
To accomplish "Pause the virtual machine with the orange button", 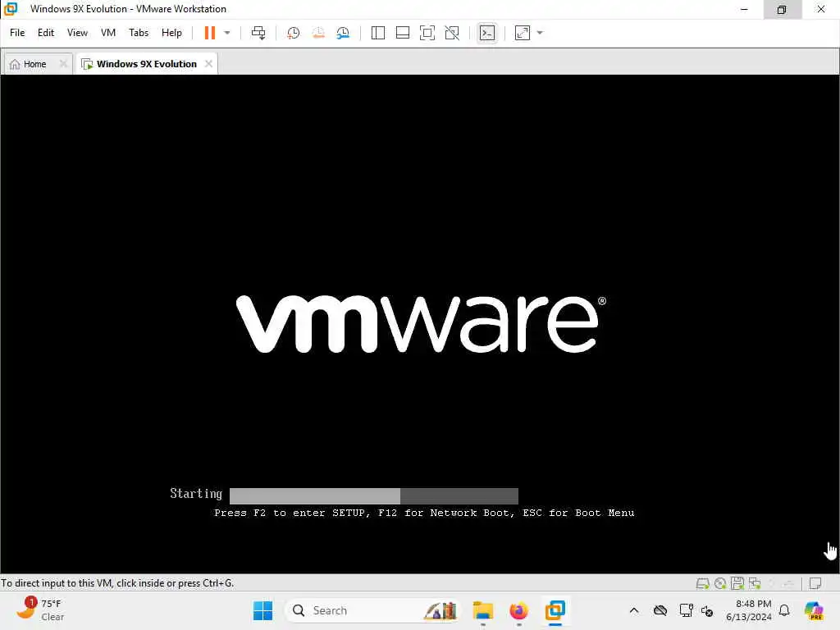I will [209, 33].
